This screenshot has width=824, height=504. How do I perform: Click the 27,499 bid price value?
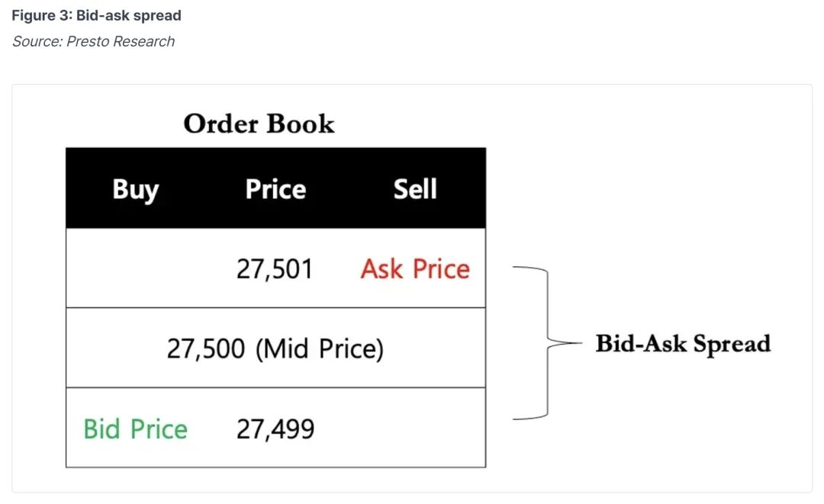tap(275, 429)
